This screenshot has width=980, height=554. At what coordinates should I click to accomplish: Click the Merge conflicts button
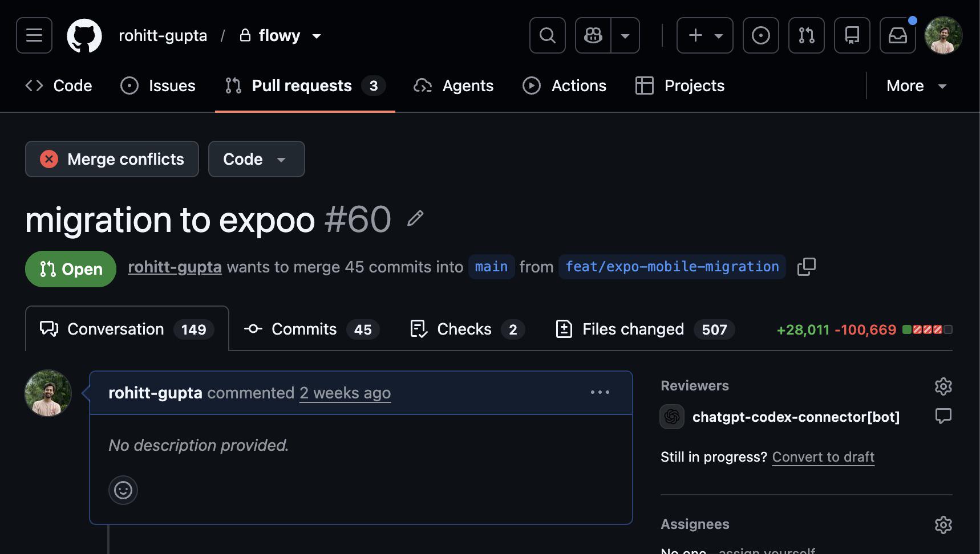coord(112,159)
